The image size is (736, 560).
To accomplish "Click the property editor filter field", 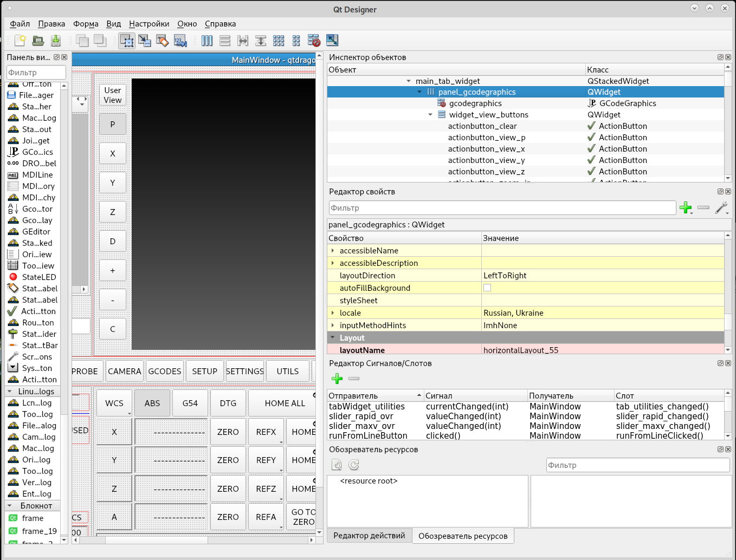I will coord(502,207).
